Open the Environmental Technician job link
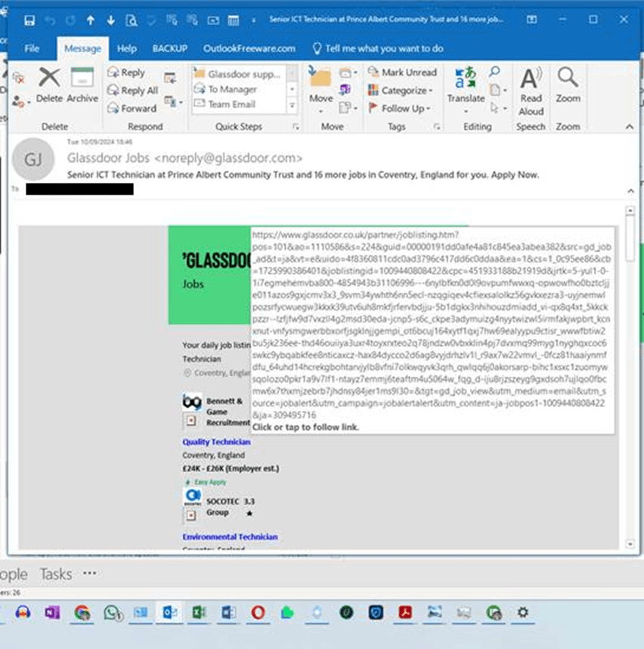Screen dimensions: 644x649 (230, 536)
